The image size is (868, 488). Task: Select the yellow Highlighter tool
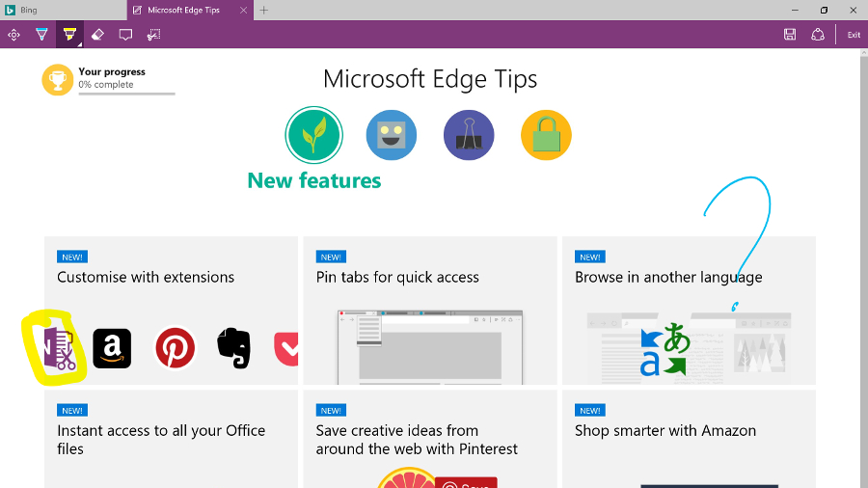click(69, 35)
